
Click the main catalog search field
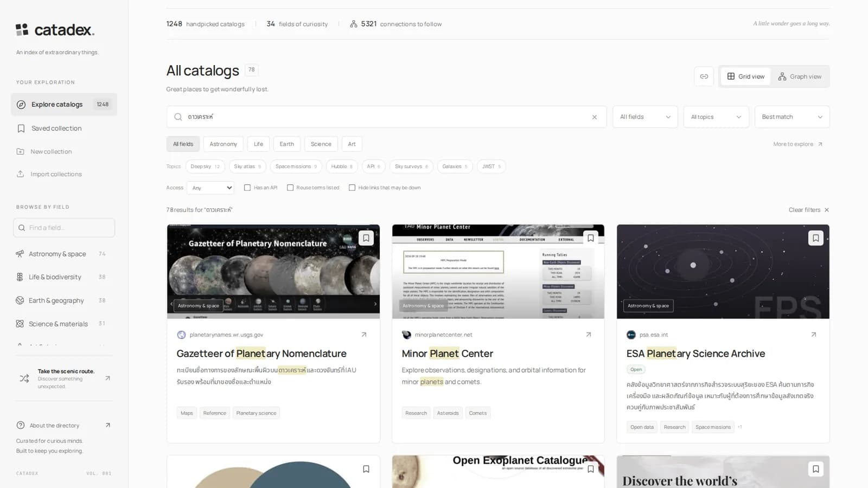pyautogui.click(x=386, y=117)
